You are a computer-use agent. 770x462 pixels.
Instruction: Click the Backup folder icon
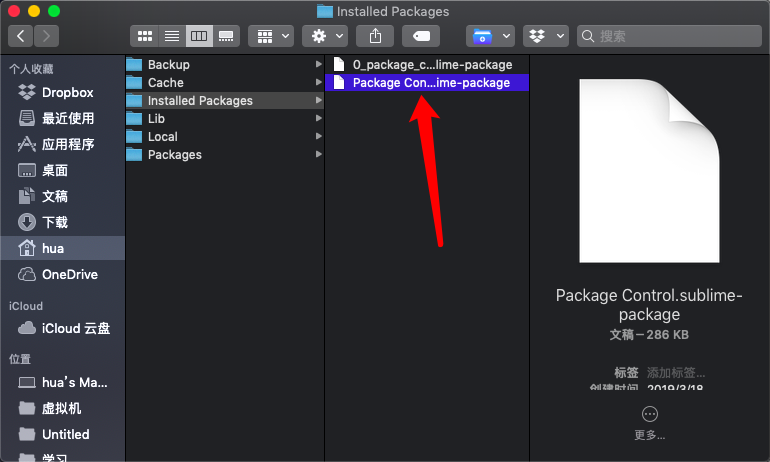(x=134, y=64)
